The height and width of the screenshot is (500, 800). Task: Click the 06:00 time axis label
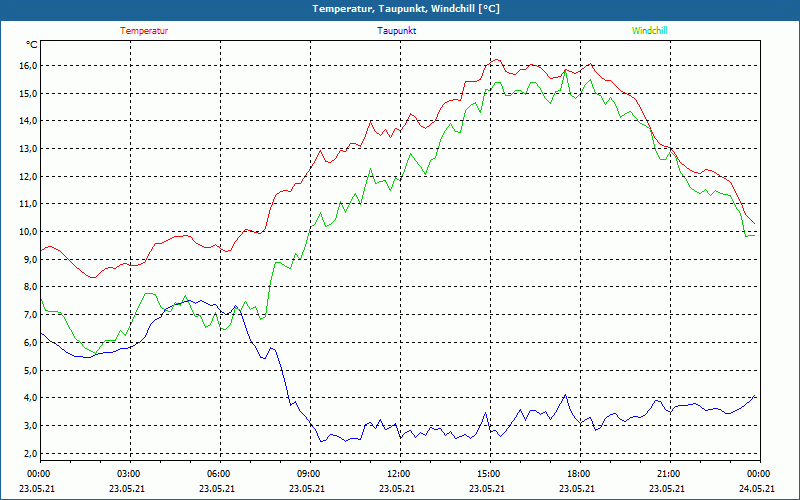point(220,474)
